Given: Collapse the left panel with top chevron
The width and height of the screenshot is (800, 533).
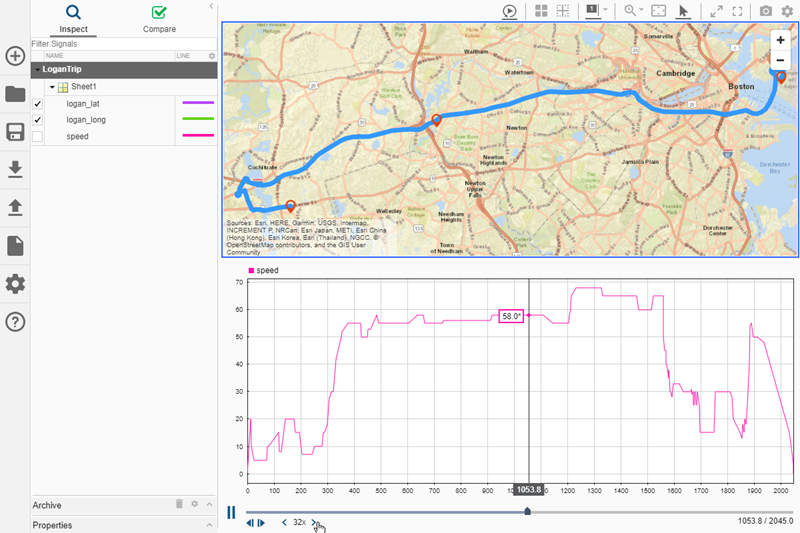Looking at the screenshot, I should [211, 6].
